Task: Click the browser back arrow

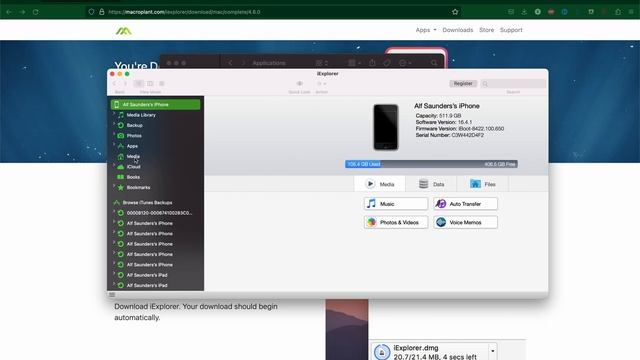Action: 9,12
